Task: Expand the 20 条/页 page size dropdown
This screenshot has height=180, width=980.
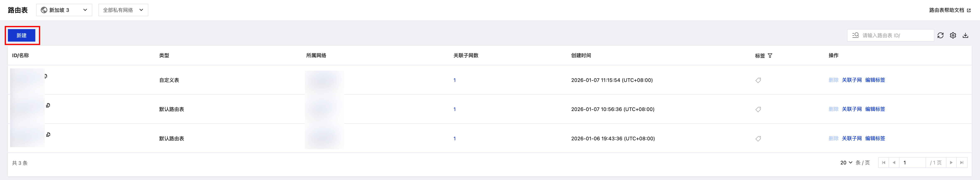Action: pos(846,163)
